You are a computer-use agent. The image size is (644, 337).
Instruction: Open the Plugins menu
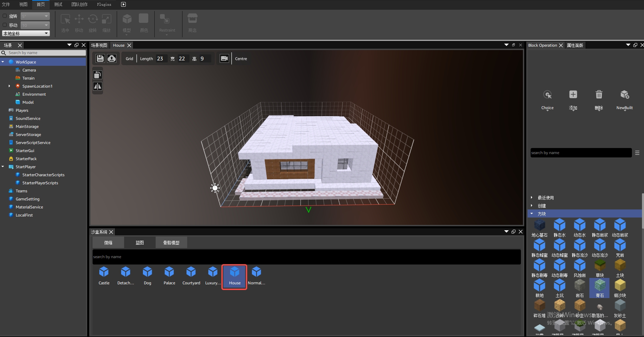[x=104, y=4]
